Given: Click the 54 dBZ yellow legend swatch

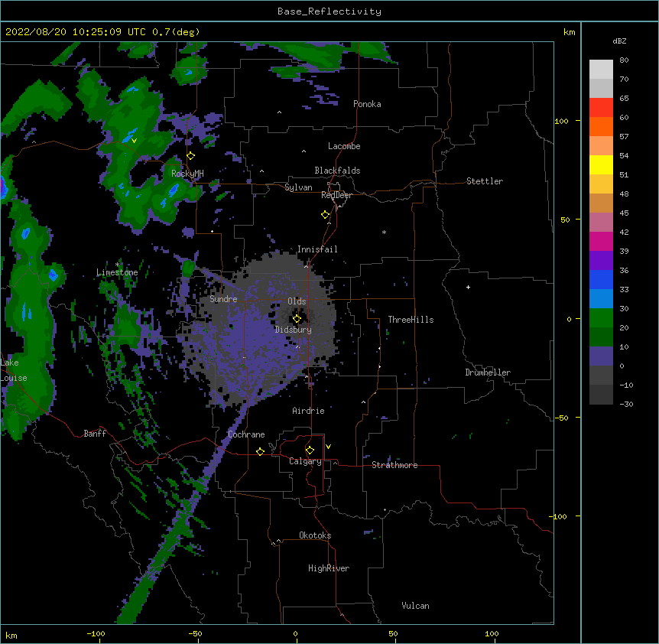Looking at the screenshot, I should [x=601, y=164].
